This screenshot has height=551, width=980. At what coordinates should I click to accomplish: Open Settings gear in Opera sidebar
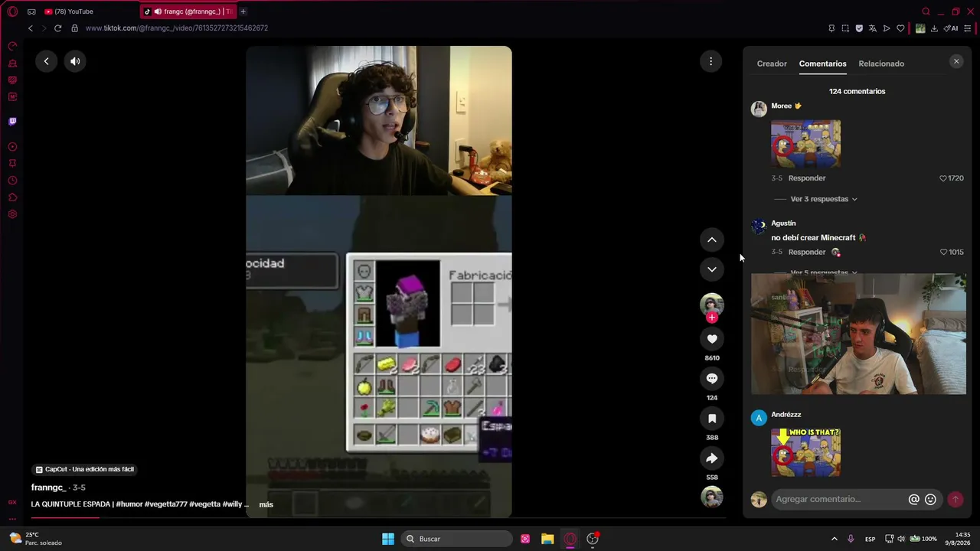click(12, 214)
